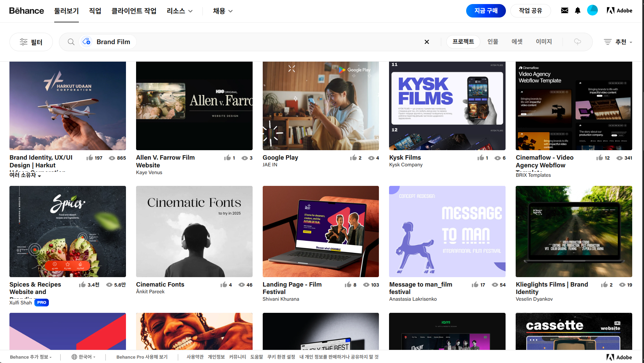Click the globe language icon
Viewport: 644px width, 363px height.
[74, 357]
